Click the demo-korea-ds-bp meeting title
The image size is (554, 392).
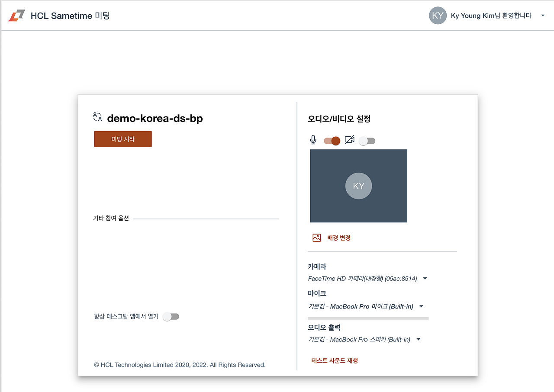click(x=155, y=118)
